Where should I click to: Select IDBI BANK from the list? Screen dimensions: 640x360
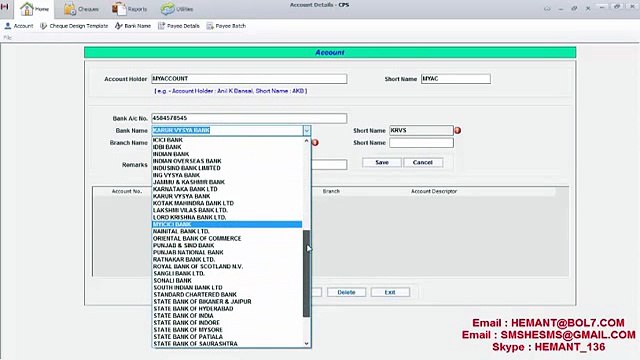(x=227, y=147)
